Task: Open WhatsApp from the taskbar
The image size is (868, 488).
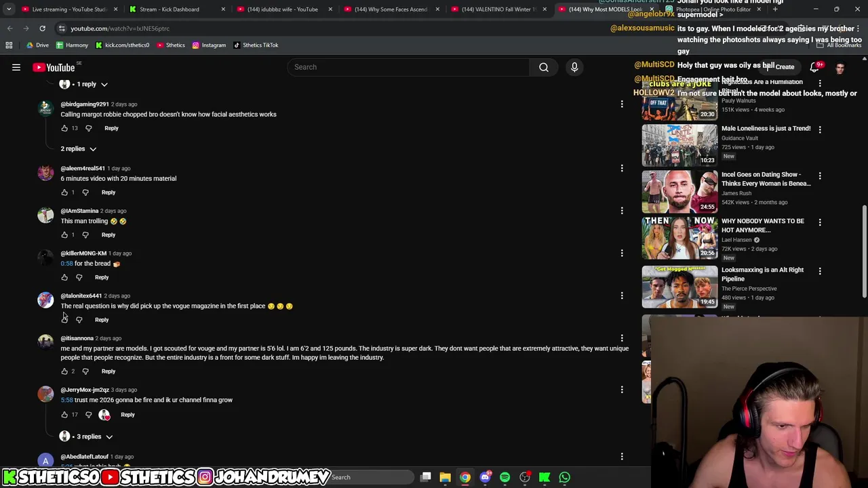Action: pyautogui.click(x=564, y=477)
